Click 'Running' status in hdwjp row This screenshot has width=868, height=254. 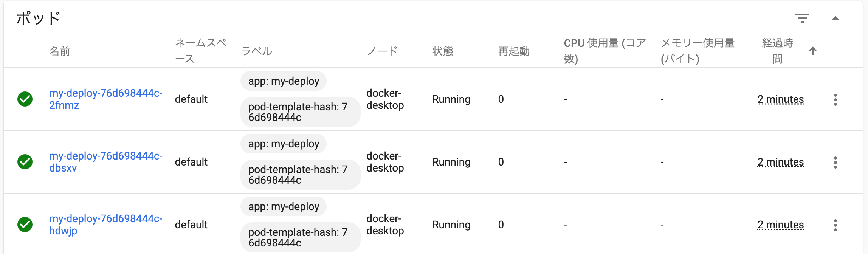(x=451, y=225)
